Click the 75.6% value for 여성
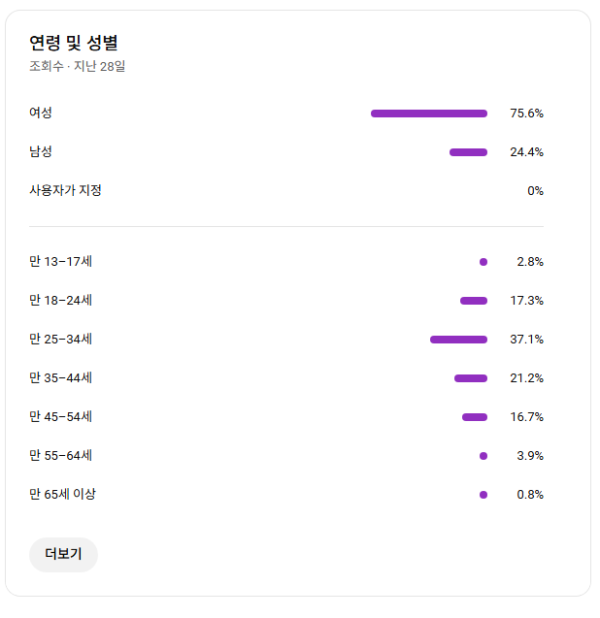The image size is (600, 618). coord(527,113)
